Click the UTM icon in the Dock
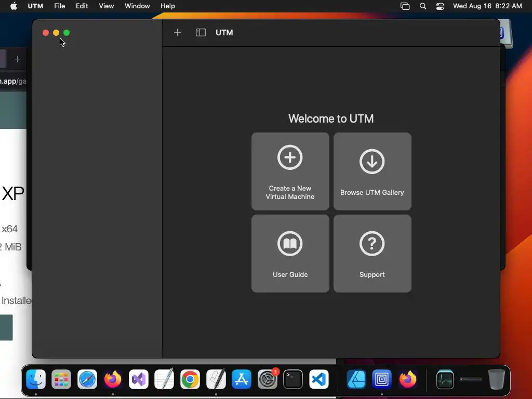The width and height of the screenshot is (532, 399). pyautogui.click(x=382, y=379)
